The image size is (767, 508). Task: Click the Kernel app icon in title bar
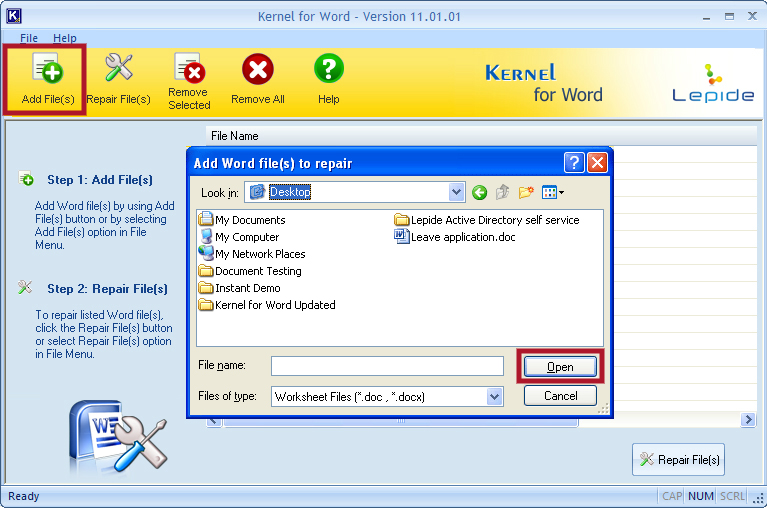pos(14,16)
